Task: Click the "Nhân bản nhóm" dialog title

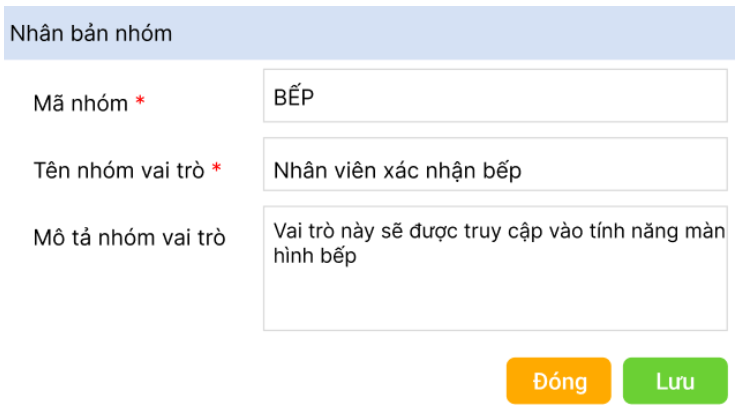Action: (92, 33)
